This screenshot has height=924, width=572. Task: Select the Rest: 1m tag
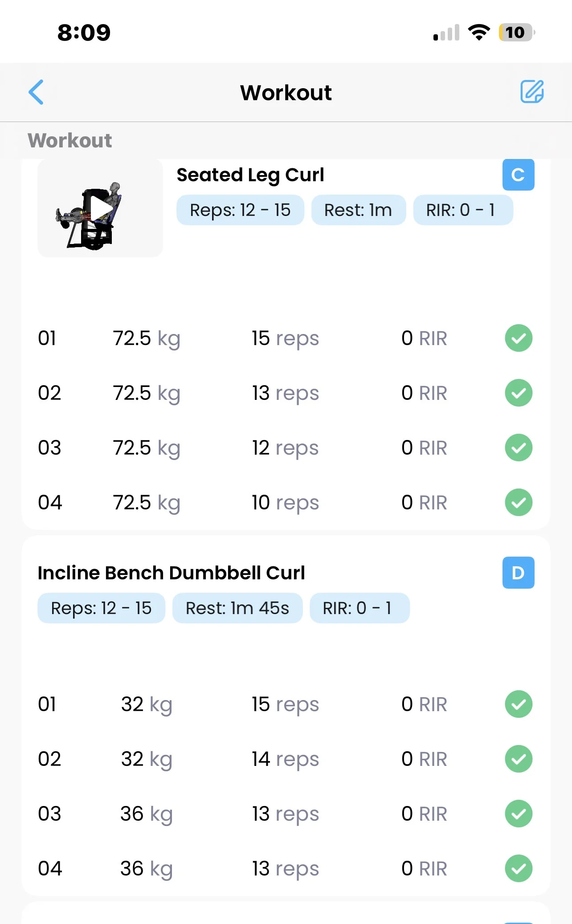pos(358,210)
